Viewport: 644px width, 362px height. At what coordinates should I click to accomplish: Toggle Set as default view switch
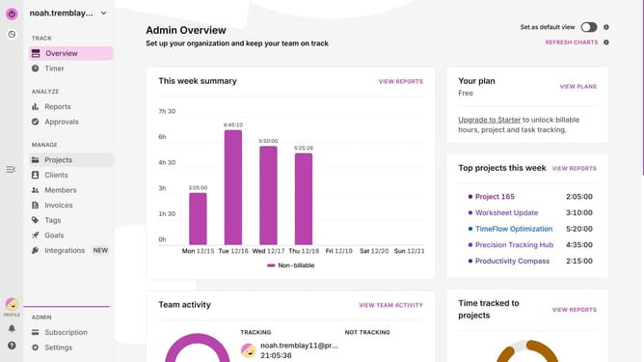589,27
